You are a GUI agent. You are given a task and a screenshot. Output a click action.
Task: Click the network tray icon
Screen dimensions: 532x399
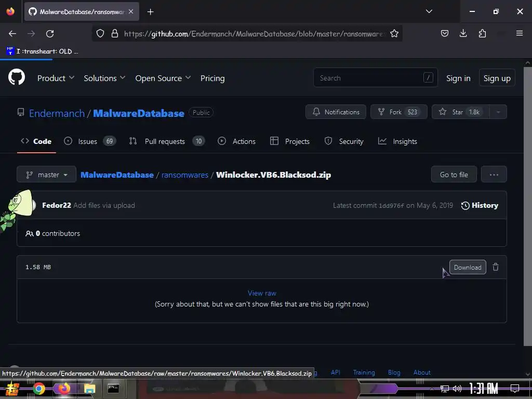445,389
